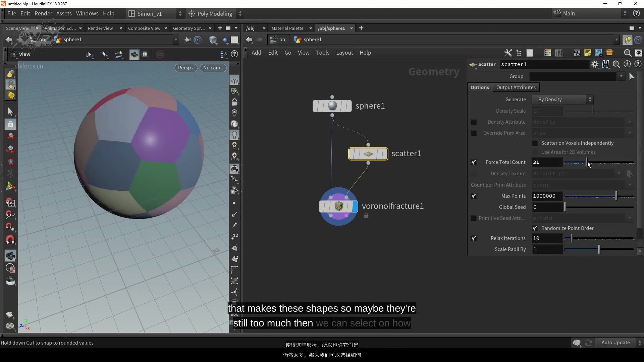The image size is (644, 362).
Task: Click the viewport help question mark icon
Action: coord(235,54)
